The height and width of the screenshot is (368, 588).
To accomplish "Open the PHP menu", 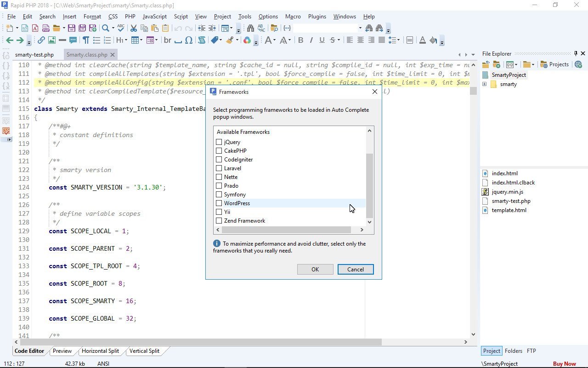I will (x=130, y=16).
